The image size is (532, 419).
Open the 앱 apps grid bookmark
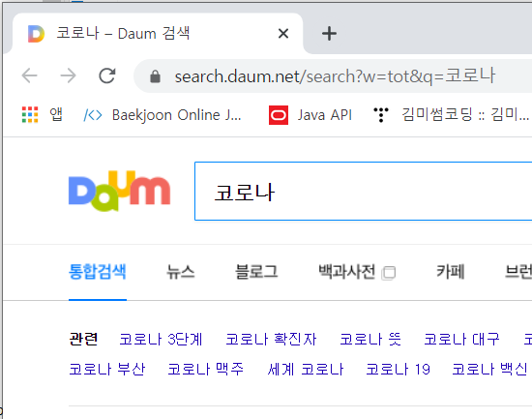[x=42, y=115]
